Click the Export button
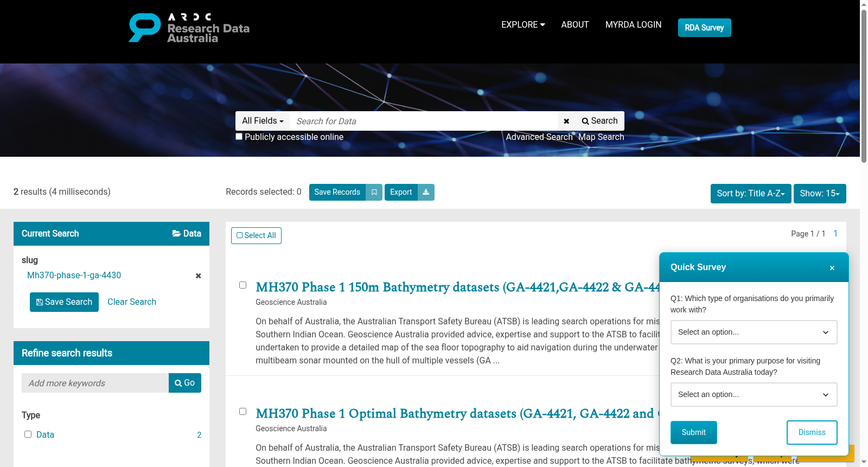This screenshot has width=868, height=467. (401, 192)
